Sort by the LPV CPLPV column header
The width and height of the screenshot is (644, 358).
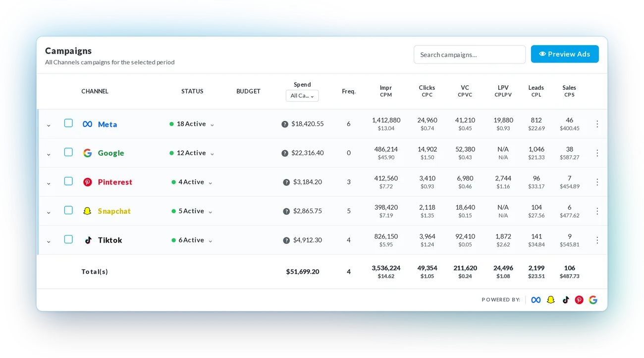(x=503, y=91)
